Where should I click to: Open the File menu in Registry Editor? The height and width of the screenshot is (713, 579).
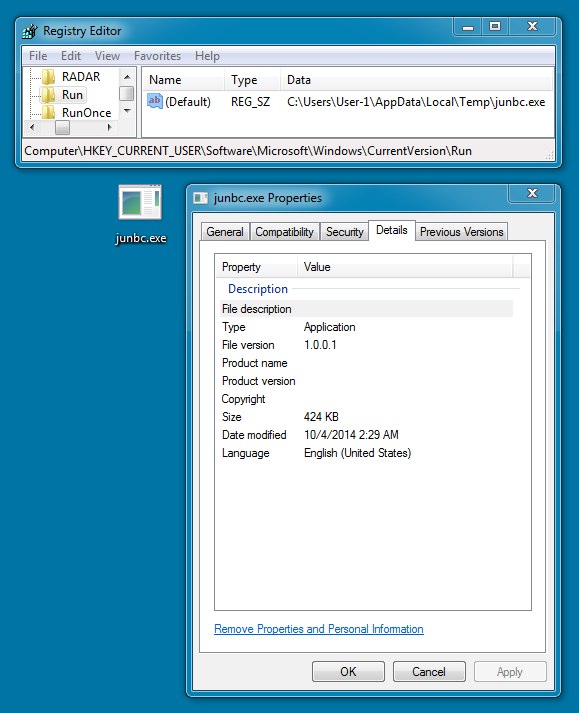38,56
